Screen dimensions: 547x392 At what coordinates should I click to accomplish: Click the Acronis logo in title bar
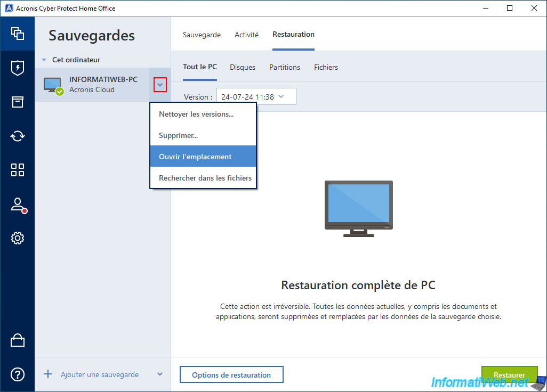pyautogui.click(x=9, y=8)
